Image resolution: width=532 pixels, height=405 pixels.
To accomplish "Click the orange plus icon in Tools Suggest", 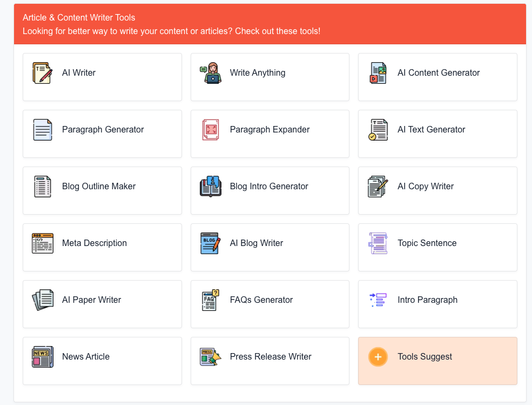I will [x=378, y=357].
